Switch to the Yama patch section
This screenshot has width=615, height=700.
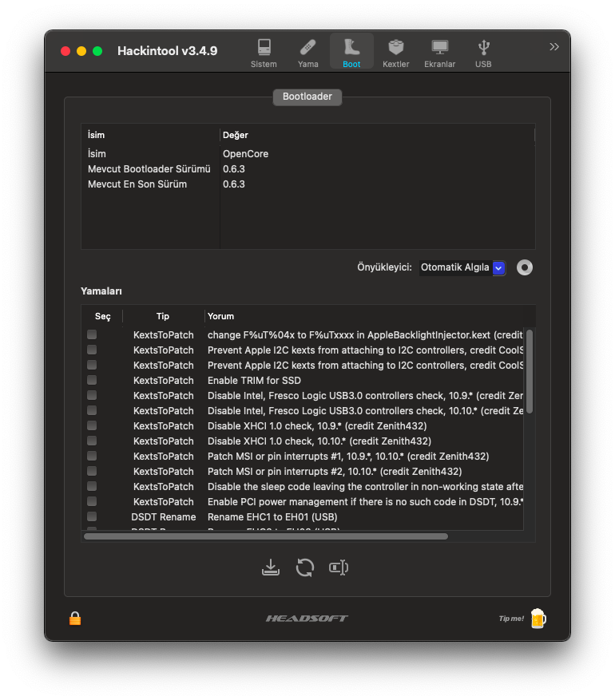(308, 52)
